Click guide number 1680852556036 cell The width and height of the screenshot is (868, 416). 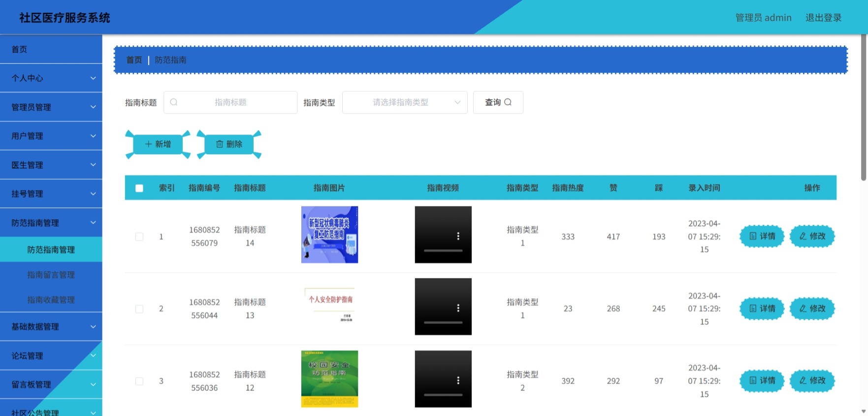pyautogui.click(x=204, y=381)
